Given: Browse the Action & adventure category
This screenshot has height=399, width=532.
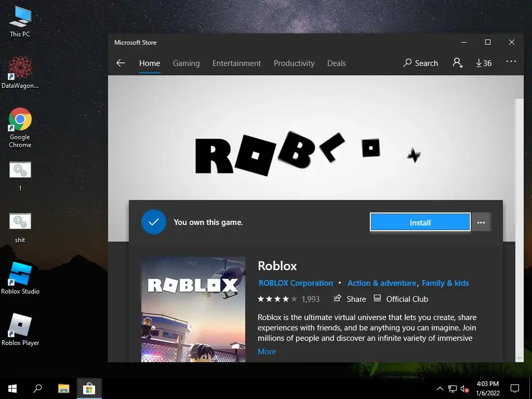Looking at the screenshot, I should (382, 283).
